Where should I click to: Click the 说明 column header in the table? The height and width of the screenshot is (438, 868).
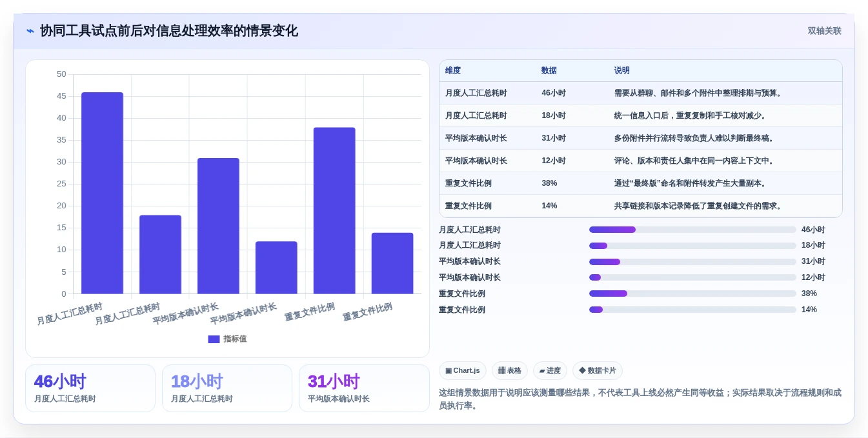[622, 71]
